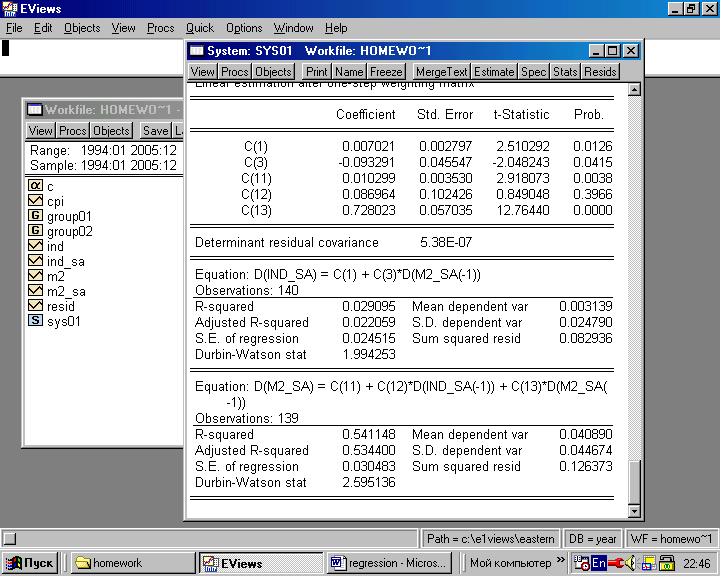This screenshot has width=720, height=576.
Task: Open the ind series icon
Action: coord(35,246)
